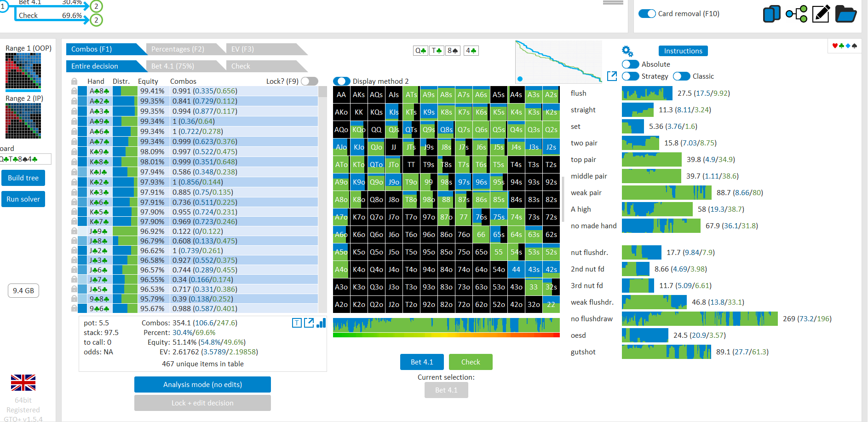
Task: Toggle Card removal (F10) switch
Action: 647,14
